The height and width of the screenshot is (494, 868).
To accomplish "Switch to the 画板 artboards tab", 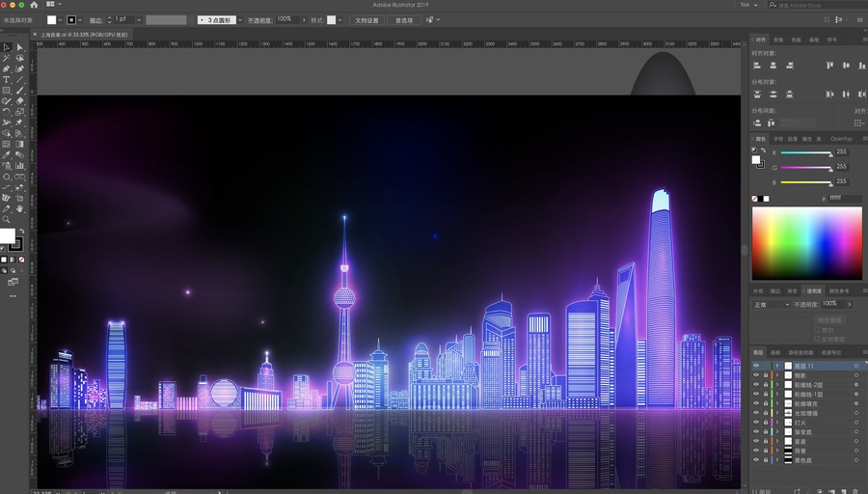I will click(775, 352).
